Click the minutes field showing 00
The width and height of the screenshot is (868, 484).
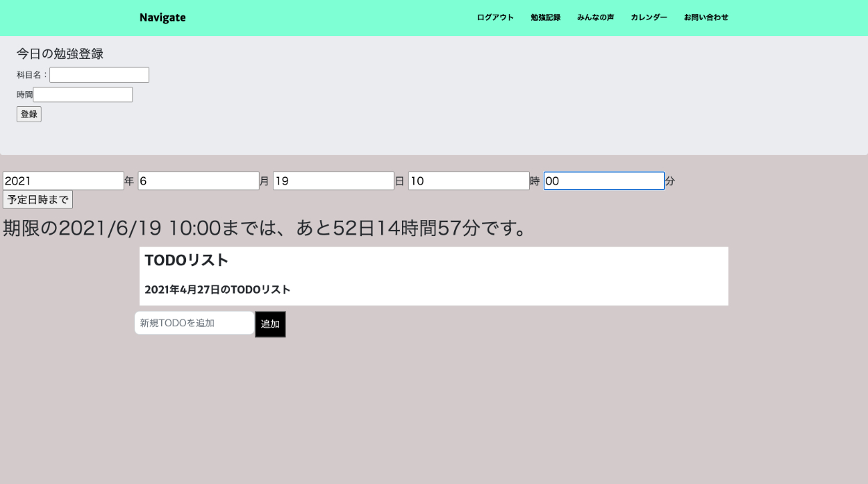click(x=603, y=181)
